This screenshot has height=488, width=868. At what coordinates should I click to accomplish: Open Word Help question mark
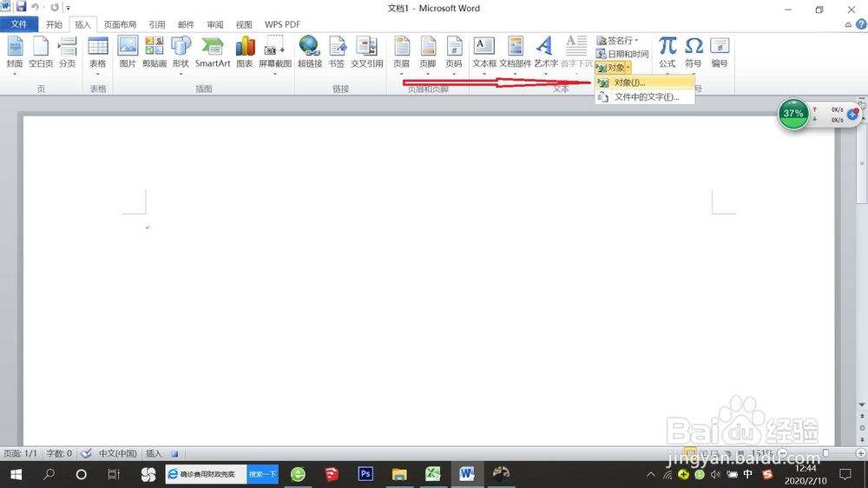pyautogui.click(x=861, y=24)
